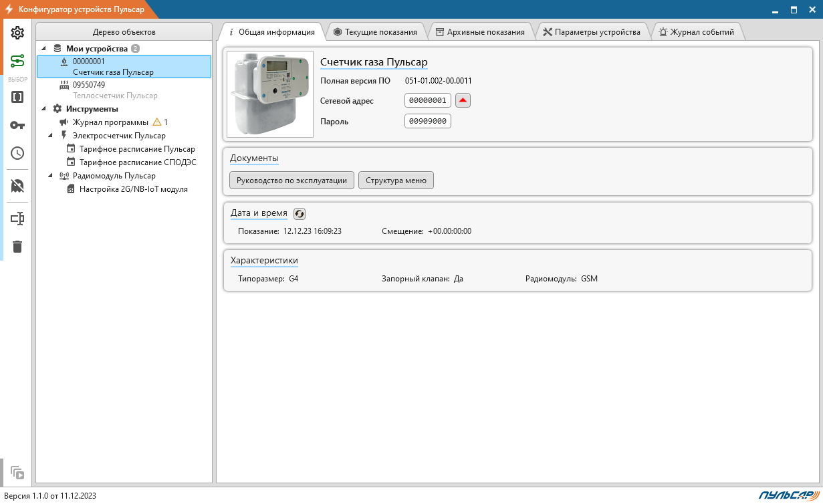Collapse the Радиомодуль Пульсар node arrow
The image size is (823, 504).
tap(50, 176)
